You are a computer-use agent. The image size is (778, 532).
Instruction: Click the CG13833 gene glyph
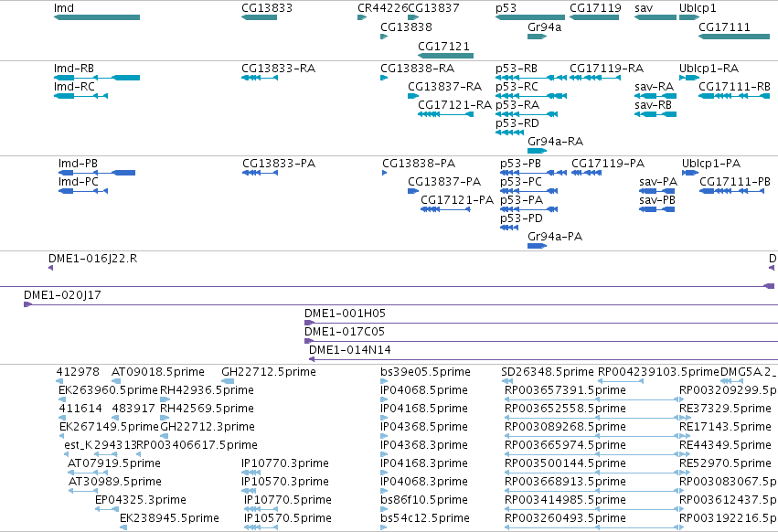259,17
